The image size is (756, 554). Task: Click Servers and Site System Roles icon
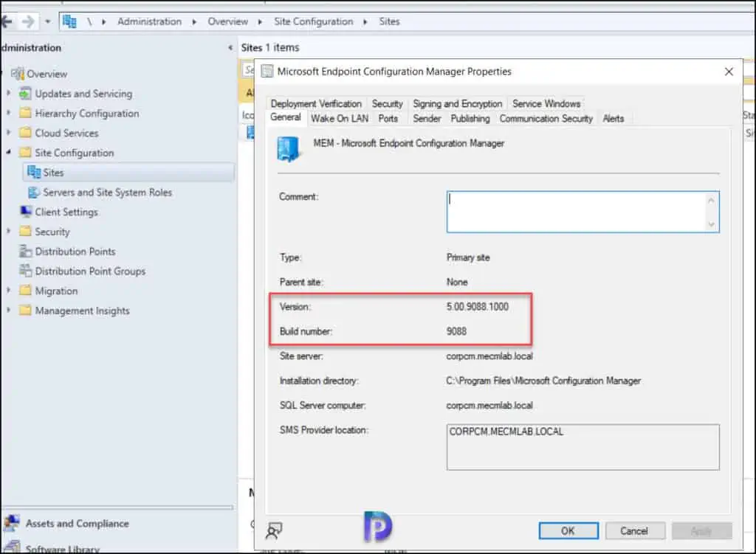[34, 193]
